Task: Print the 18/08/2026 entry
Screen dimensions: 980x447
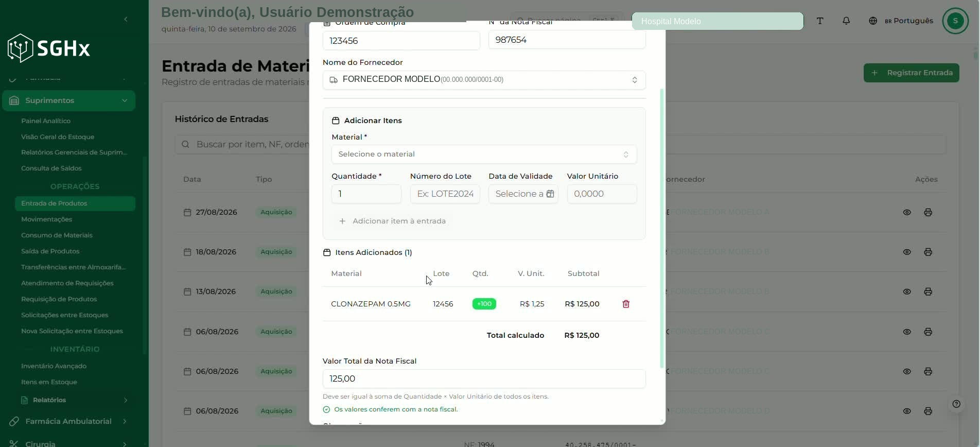Action: coord(928,252)
